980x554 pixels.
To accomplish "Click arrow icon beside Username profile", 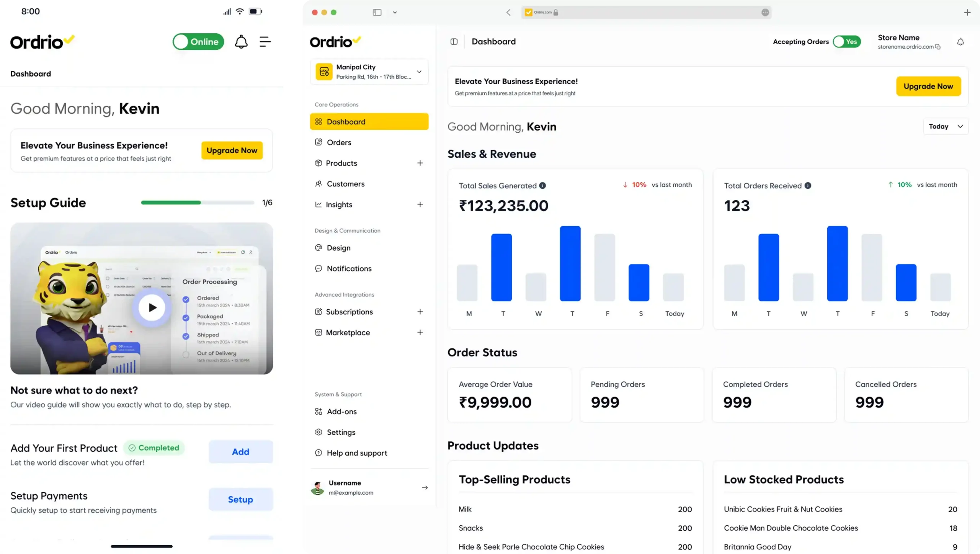I will (x=425, y=487).
